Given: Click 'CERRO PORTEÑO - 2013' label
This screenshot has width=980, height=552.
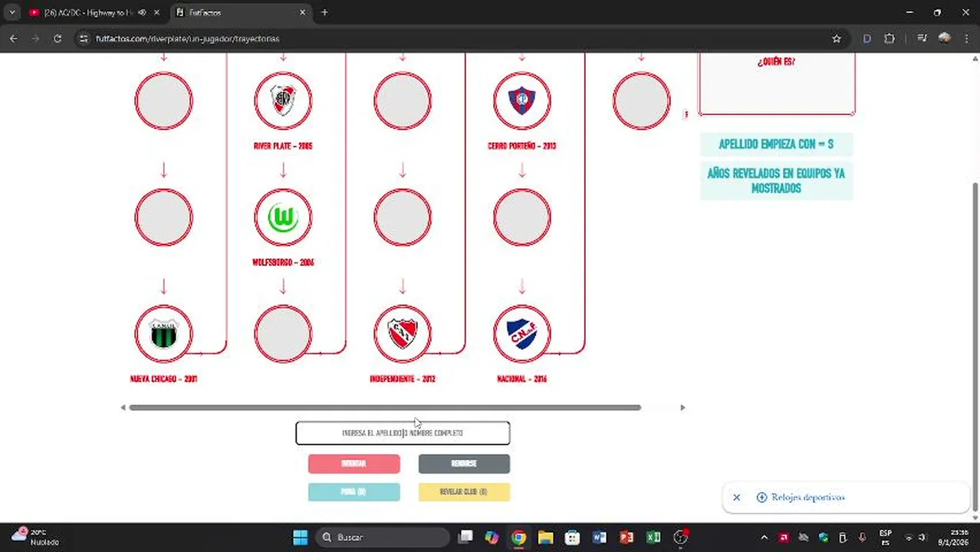Looking at the screenshot, I should coord(522,146).
